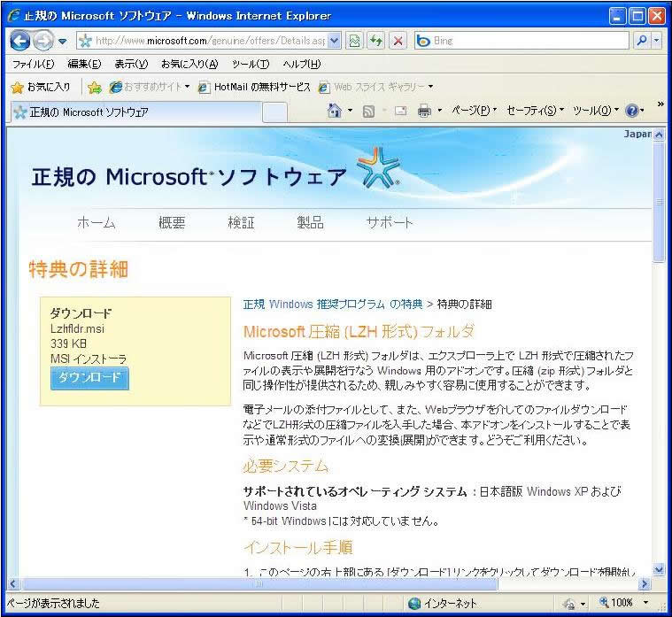672x617 pixels.
Task: Click the 100% zoom level button
Action: point(616,603)
